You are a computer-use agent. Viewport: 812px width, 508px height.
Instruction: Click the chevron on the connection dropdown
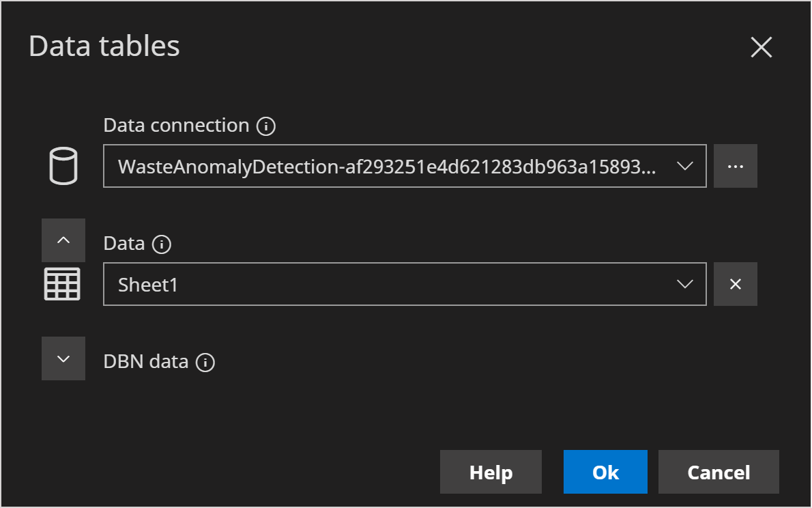pos(684,165)
